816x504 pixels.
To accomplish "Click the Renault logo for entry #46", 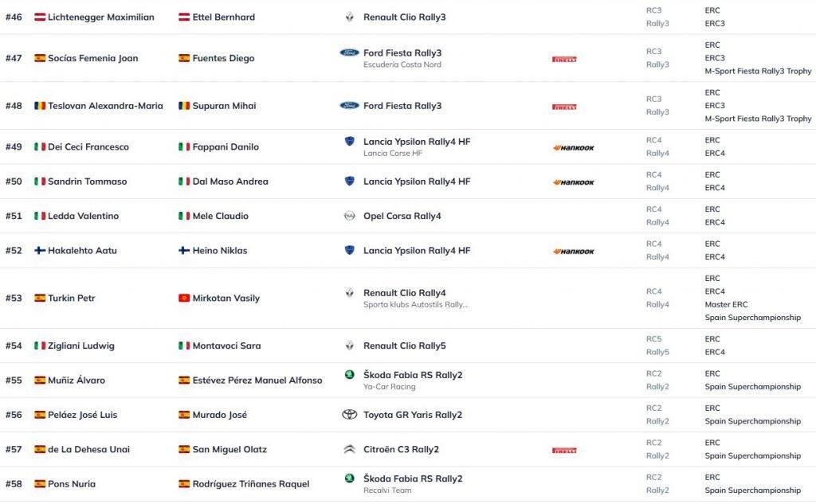I will coord(349,17).
